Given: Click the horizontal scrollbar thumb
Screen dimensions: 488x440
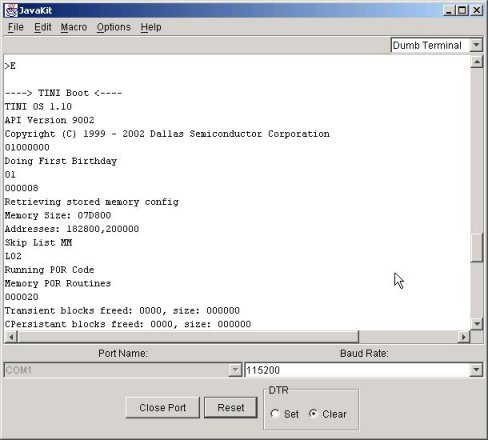Looking at the screenshot, I should pyautogui.click(x=188, y=337).
